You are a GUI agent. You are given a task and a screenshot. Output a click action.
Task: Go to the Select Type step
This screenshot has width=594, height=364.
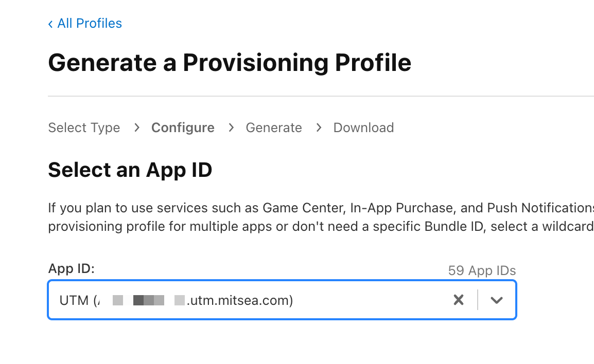coord(84,128)
